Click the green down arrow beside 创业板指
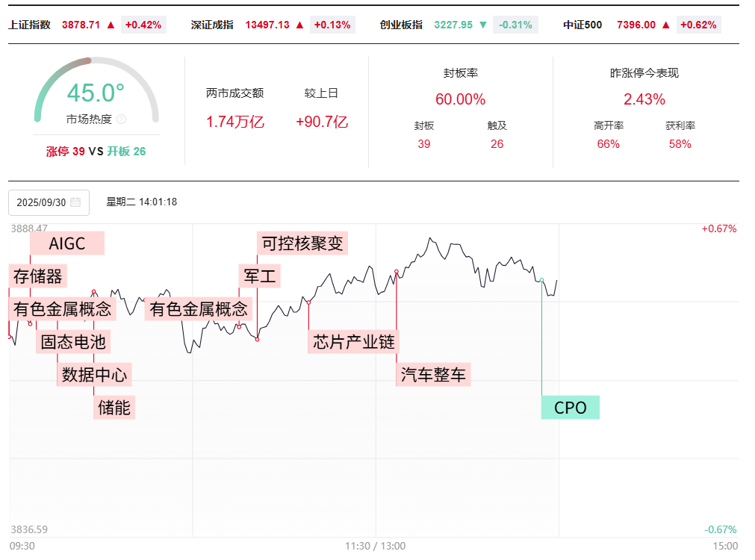Screen dimensions: 755x560 pos(483,25)
